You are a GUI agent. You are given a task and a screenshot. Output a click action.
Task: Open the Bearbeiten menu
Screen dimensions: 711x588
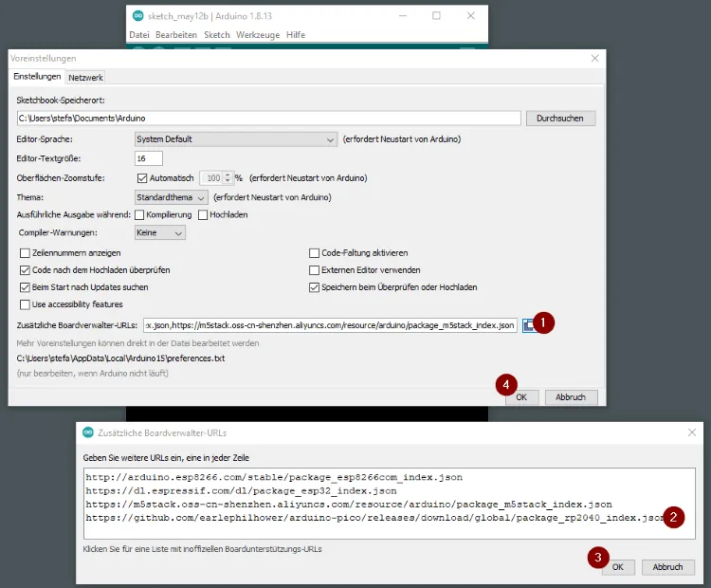176,35
